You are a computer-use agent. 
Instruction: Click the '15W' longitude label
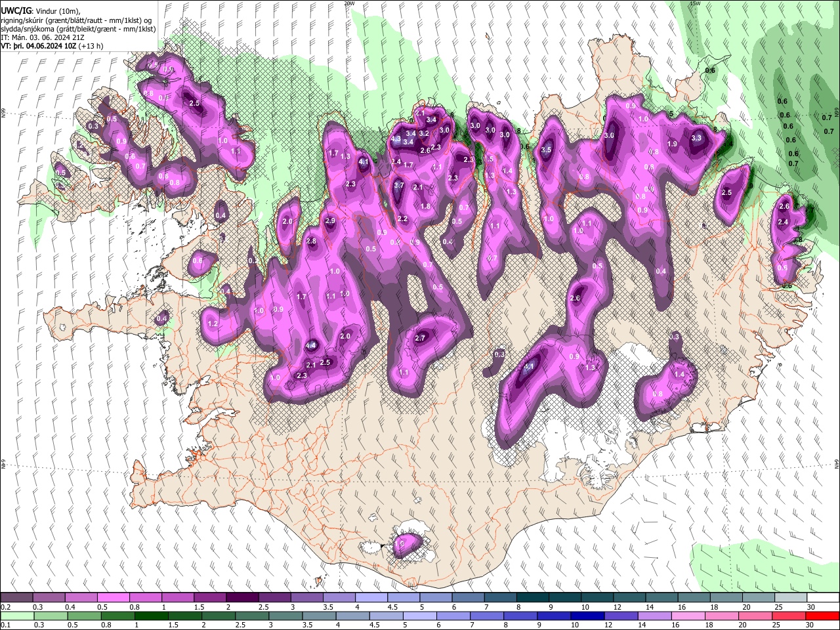(x=694, y=3)
